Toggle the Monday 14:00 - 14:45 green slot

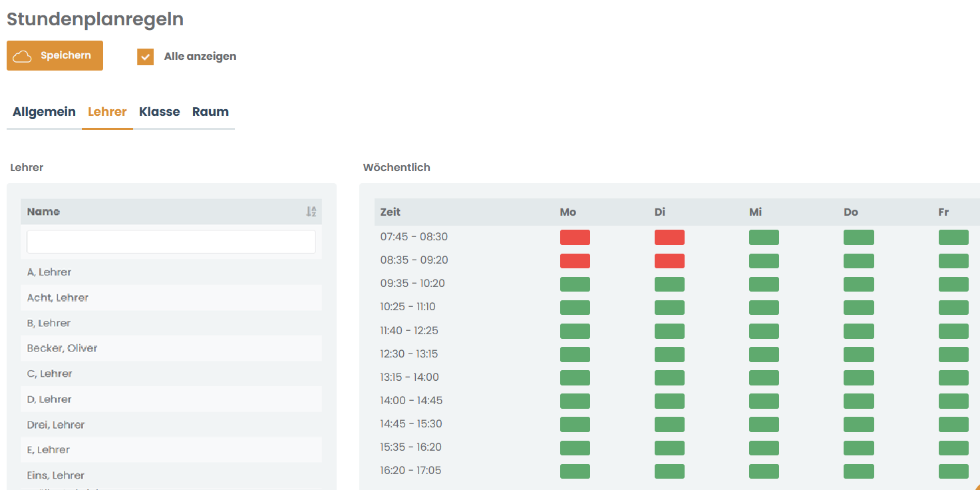(575, 401)
